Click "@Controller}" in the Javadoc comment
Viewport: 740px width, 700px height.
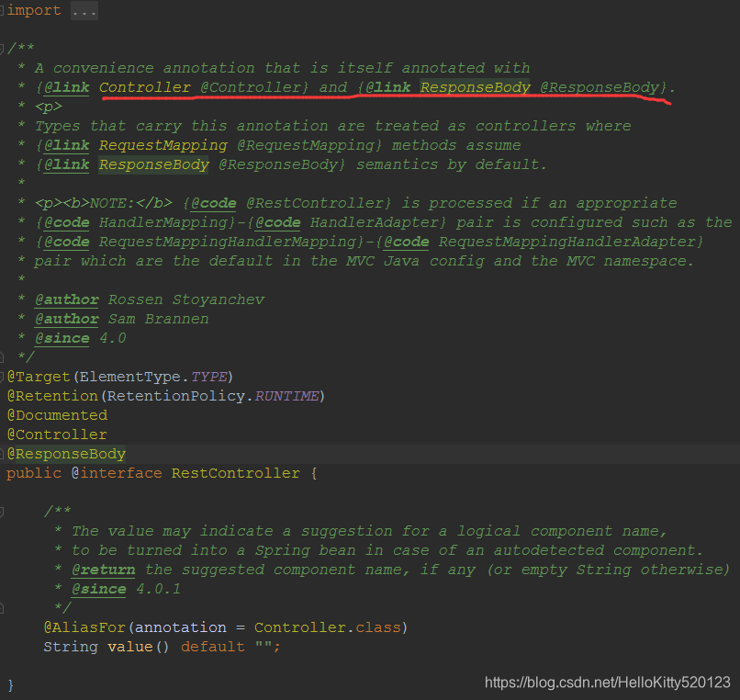pos(254,87)
